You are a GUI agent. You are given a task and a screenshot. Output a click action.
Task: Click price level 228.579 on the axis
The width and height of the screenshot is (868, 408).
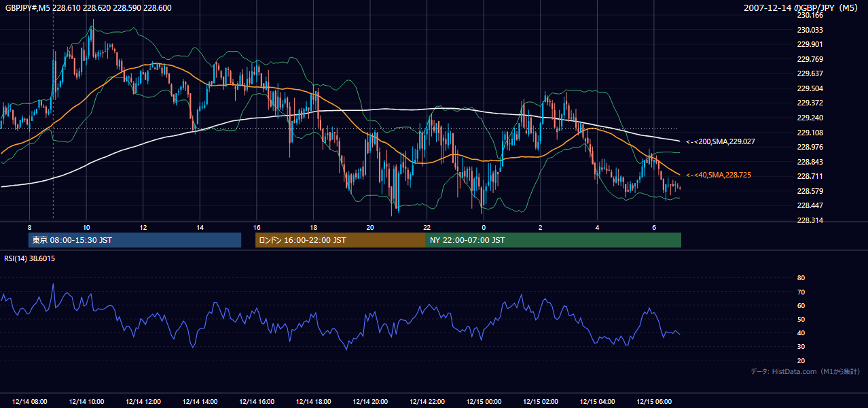[x=810, y=191]
